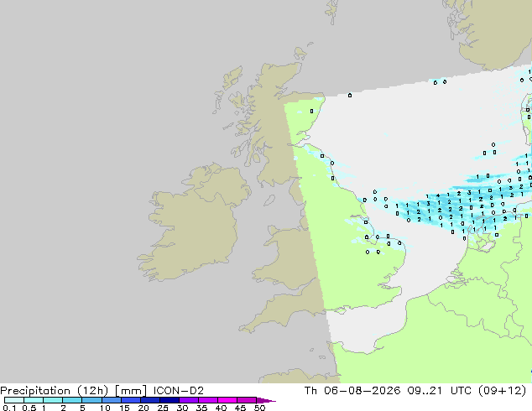Viewport: 532px width, 411px height.
Task: Pick the 40 mm magenta legend swatch
Action: click(x=227, y=400)
